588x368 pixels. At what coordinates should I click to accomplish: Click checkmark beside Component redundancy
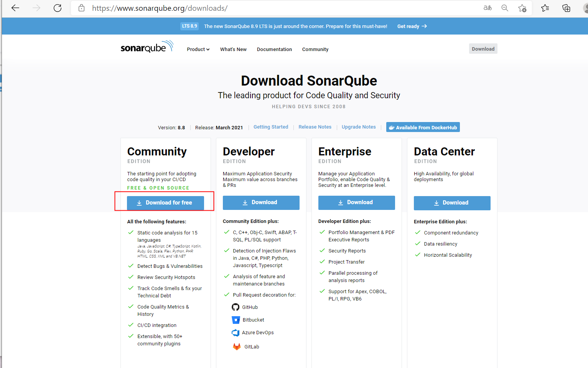coord(418,232)
